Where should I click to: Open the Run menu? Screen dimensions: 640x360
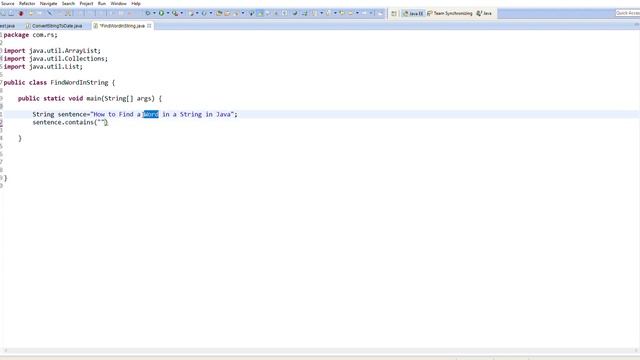(x=102, y=3)
